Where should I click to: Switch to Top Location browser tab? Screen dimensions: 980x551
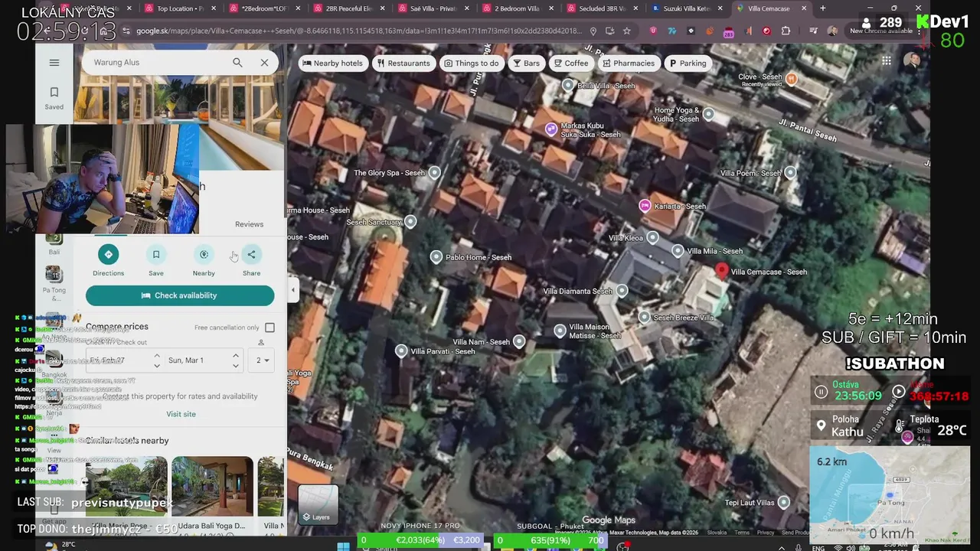point(180,8)
